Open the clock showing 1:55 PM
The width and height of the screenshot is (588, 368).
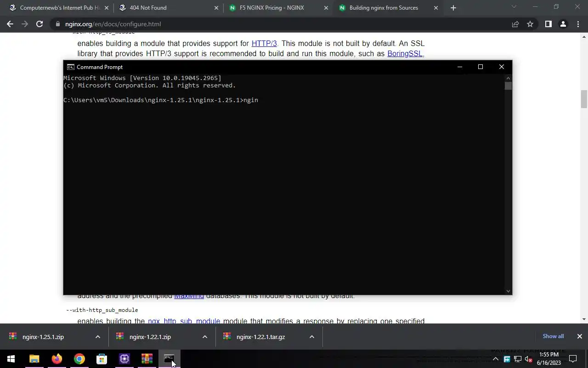(549, 359)
